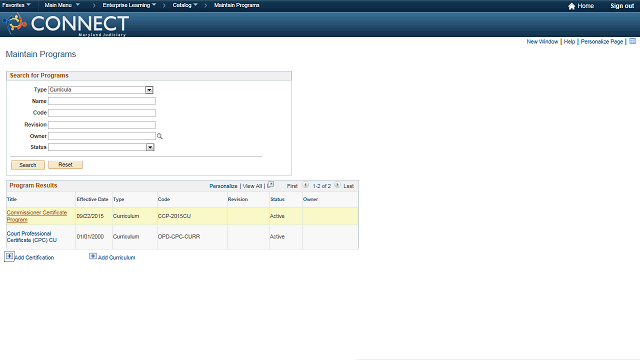Click 1-2 of 2 row counter

tap(322, 186)
